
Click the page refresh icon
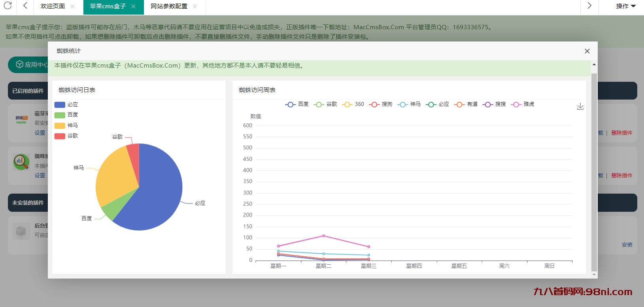(8, 6)
